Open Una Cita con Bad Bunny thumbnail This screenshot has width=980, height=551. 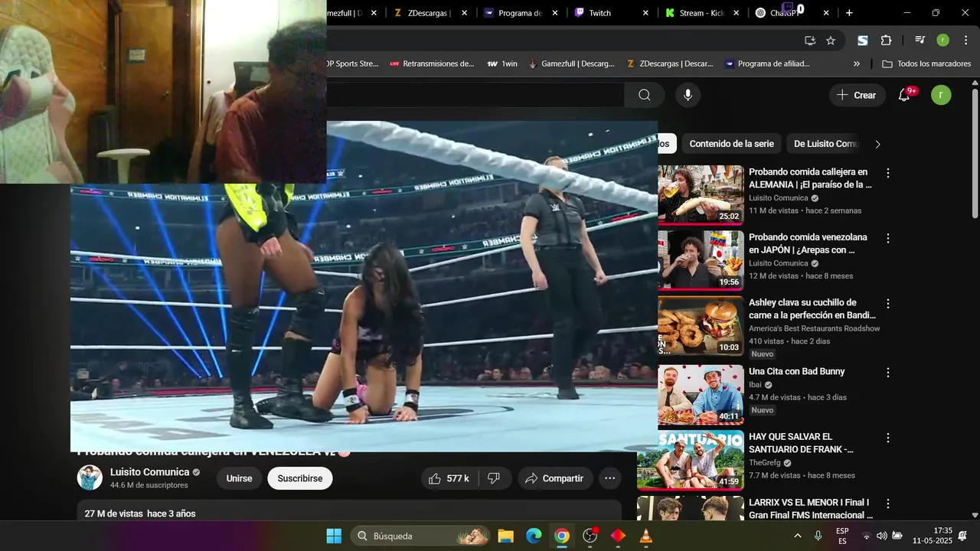point(701,394)
